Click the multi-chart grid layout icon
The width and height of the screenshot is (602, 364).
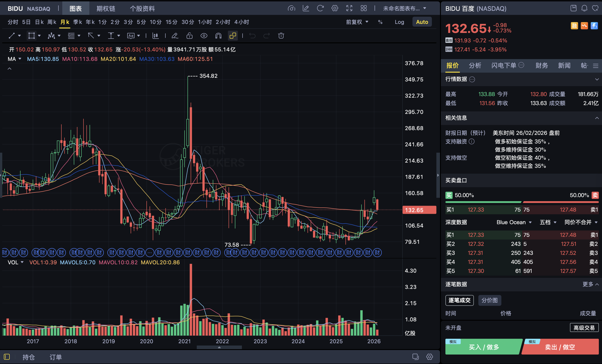tap(364, 8)
